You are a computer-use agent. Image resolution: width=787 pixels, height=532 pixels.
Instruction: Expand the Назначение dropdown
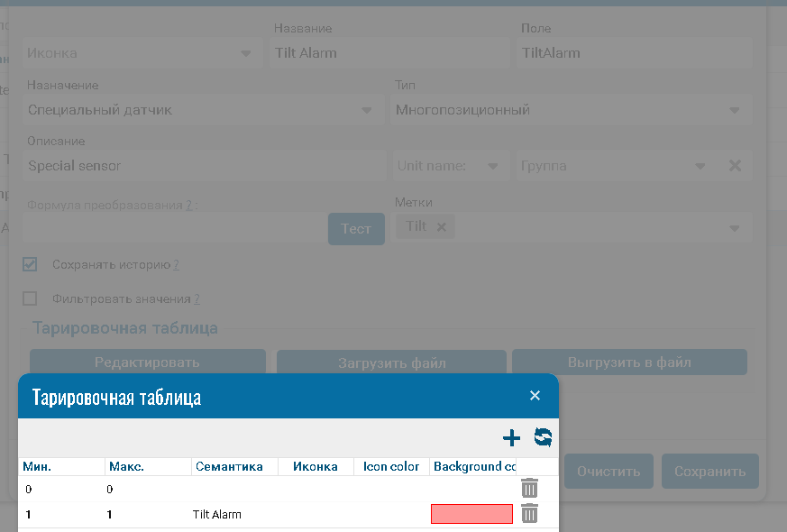(367, 110)
